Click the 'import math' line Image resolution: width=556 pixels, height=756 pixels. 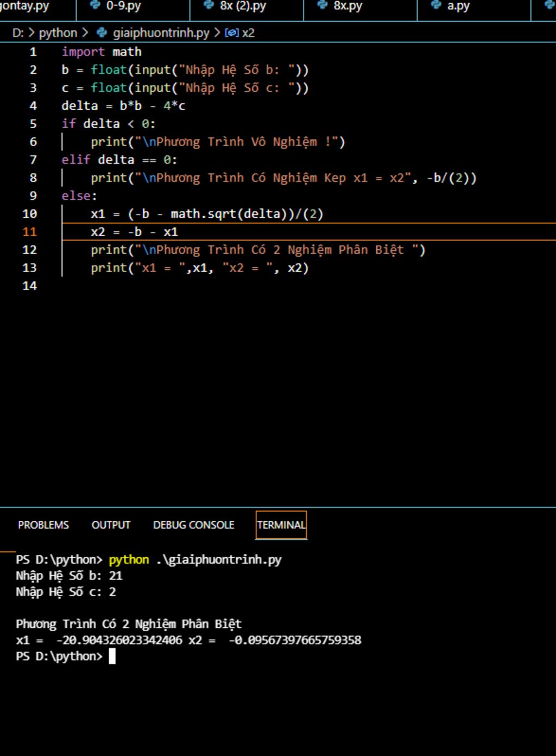[x=102, y=52]
